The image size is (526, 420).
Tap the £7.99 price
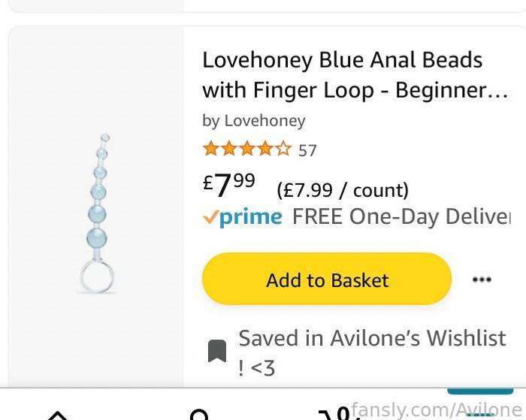tap(228, 185)
